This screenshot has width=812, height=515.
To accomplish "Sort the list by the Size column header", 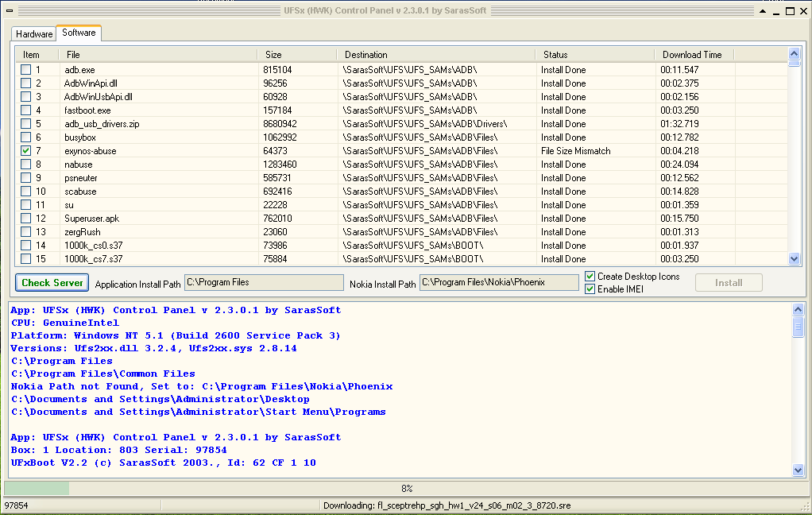I will click(296, 54).
